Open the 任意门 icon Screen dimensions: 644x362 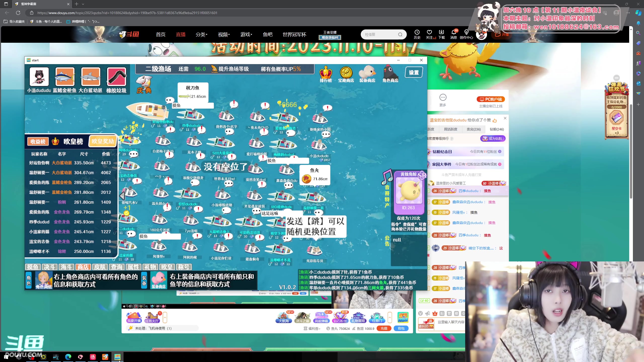(377, 317)
